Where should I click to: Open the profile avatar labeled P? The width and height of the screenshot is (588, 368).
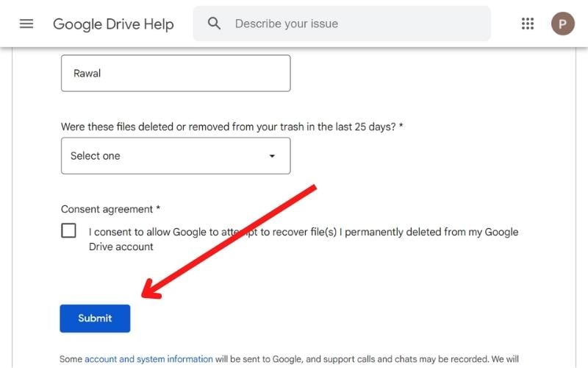click(x=562, y=24)
